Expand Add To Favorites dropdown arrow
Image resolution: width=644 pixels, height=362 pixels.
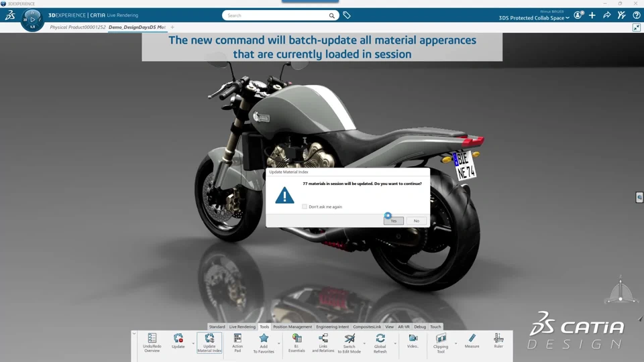coord(279,343)
